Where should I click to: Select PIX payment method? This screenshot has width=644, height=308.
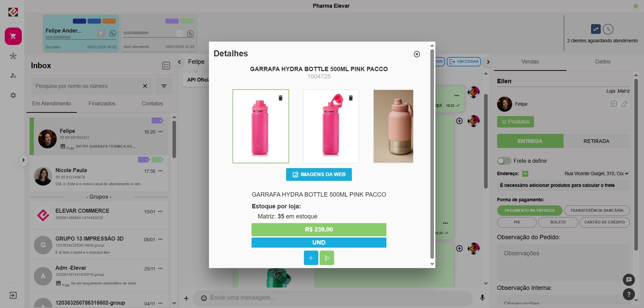(517, 222)
